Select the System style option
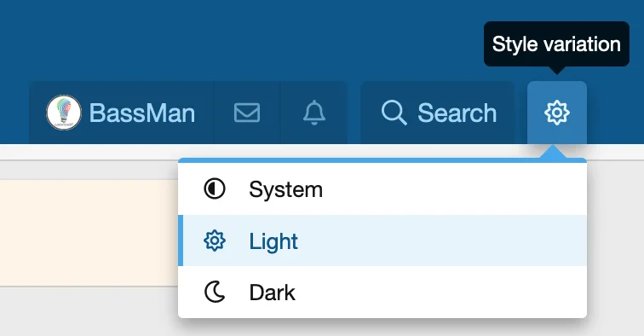The height and width of the screenshot is (336, 644). [x=382, y=189]
